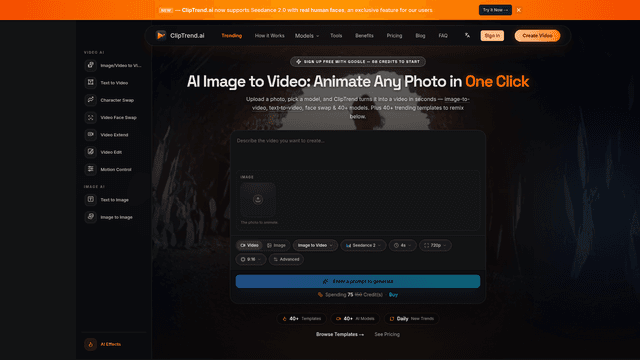Click the See Pricing link
Image resolution: width=640 pixels, height=360 pixels.
coord(387,334)
